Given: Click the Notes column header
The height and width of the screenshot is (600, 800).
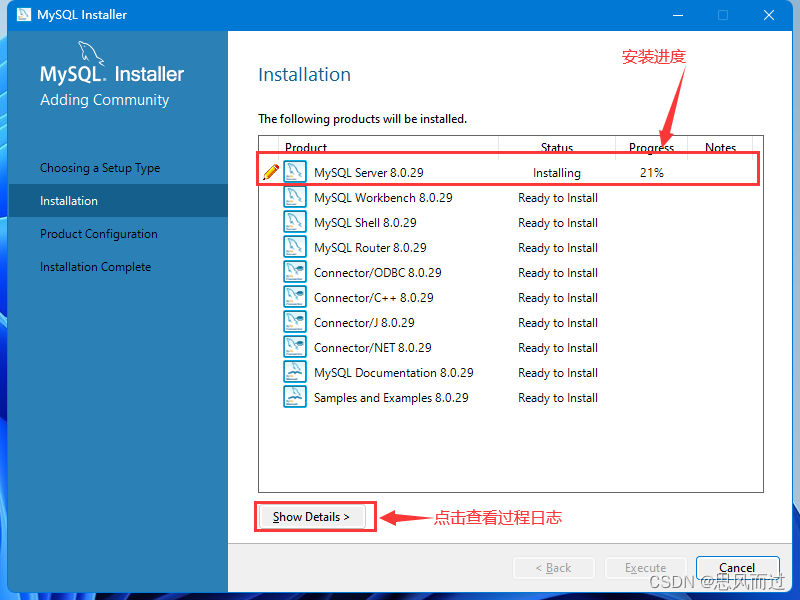Looking at the screenshot, I should click(720, 147).
